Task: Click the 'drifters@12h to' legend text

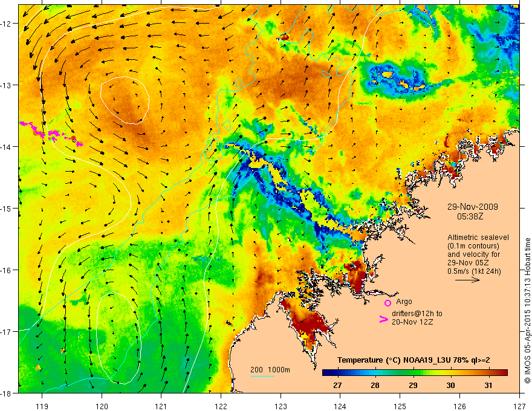Action: click(417, 314)
